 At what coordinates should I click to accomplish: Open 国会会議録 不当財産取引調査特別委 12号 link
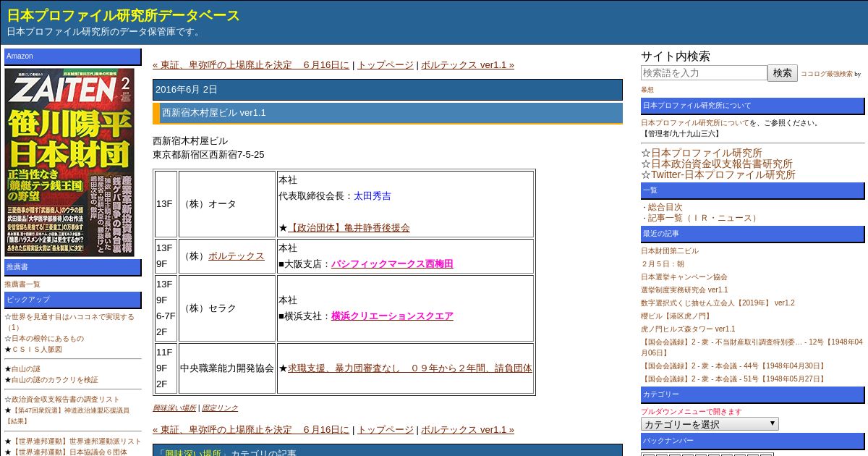coord(752,347)
